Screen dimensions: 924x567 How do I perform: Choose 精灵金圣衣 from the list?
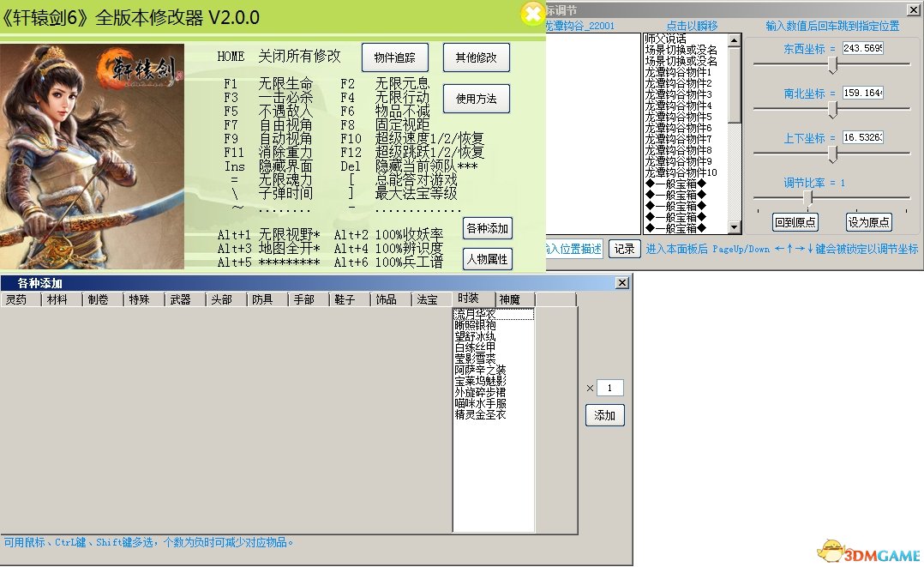(480, 414)
